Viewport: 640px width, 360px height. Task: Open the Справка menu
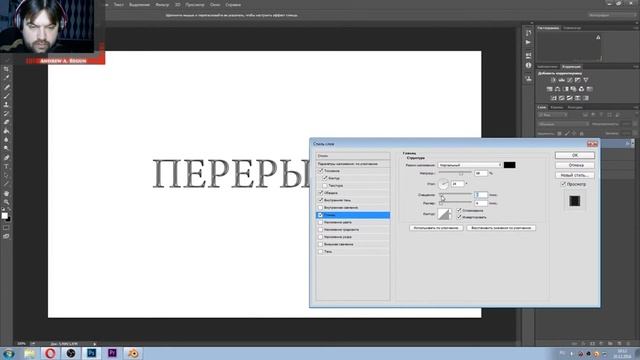[x=233, y=5]
